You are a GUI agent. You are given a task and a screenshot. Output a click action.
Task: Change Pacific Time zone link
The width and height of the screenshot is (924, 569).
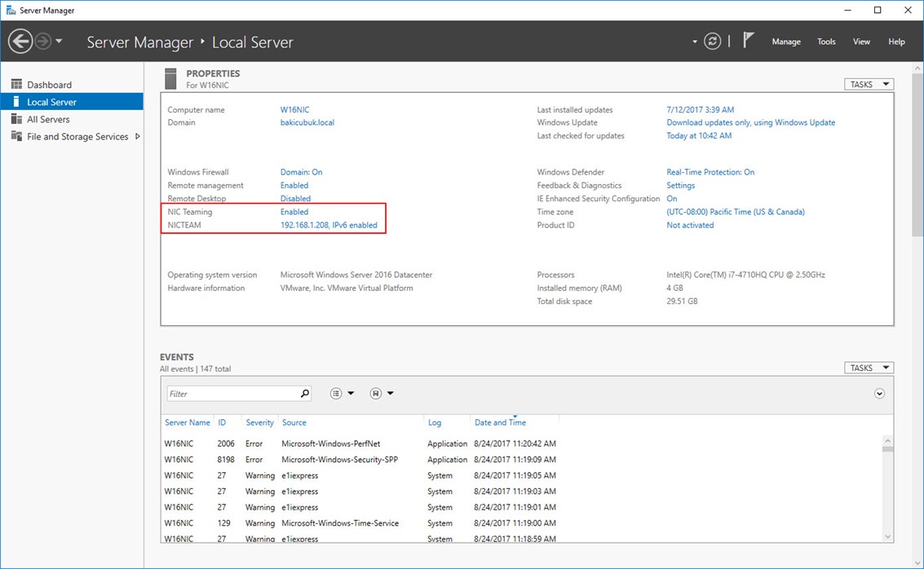tap(736, 211)
